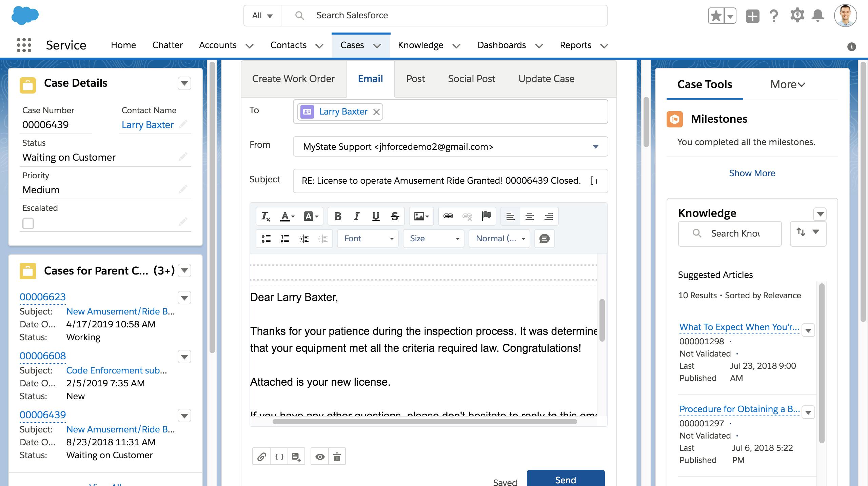Open the Knowledge panel menu arrow
The image size is (868, 486).
click(820, 214)
